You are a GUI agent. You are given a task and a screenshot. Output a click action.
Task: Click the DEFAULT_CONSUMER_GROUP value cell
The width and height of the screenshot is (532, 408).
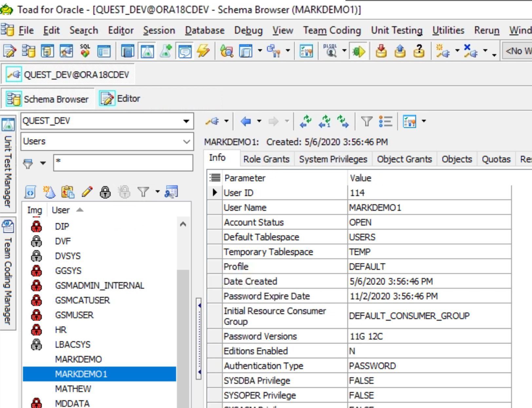click(429, 316)
